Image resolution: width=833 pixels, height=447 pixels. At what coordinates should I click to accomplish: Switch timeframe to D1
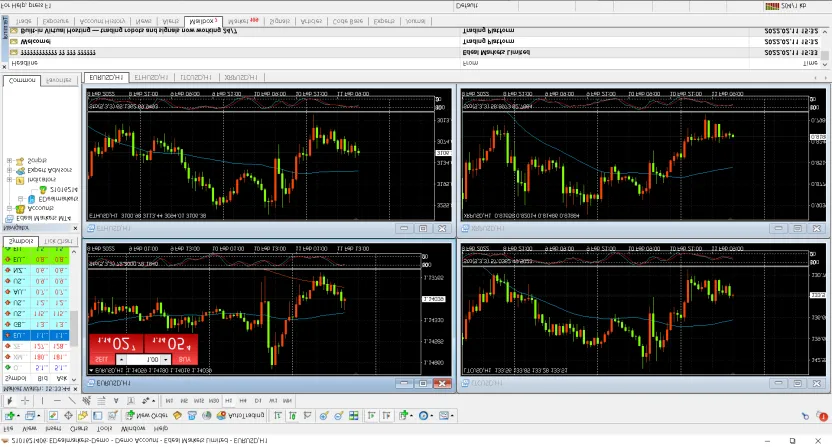258,401
